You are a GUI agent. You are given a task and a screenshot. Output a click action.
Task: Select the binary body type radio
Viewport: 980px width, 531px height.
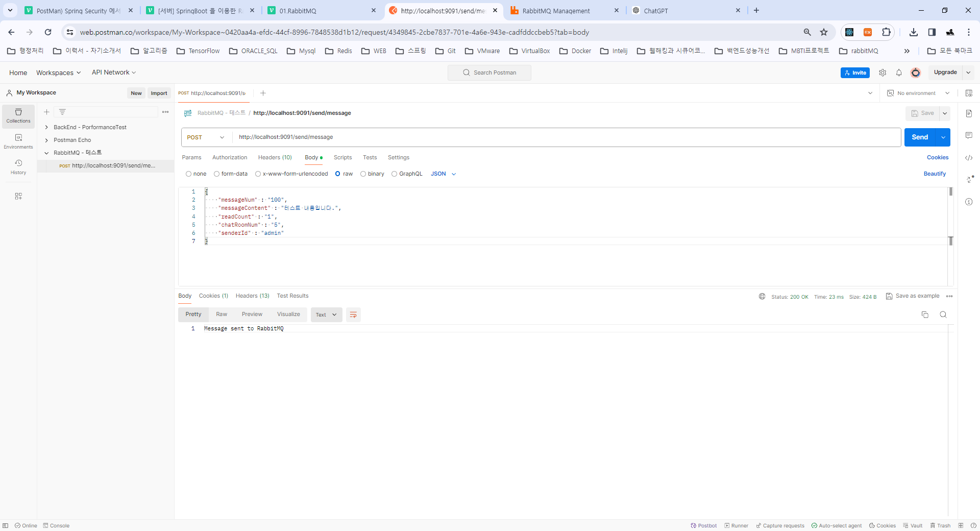coord(363,174)
